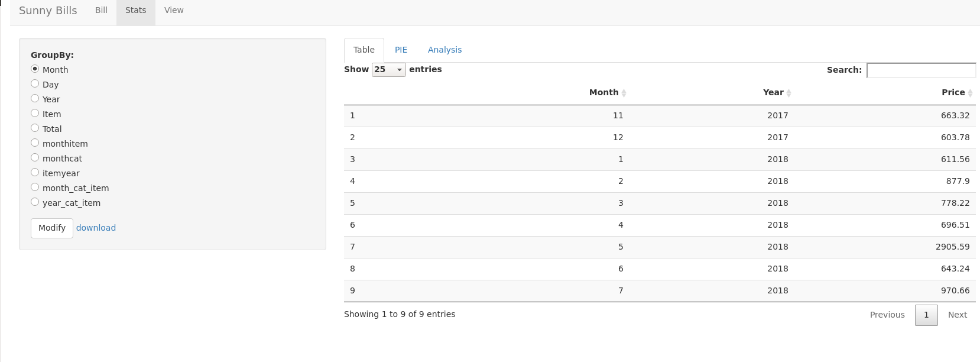Image resolution: width=980 pixels, height=362 pixels.
Task: Open the Analysis tab
Action: point(445,50)
